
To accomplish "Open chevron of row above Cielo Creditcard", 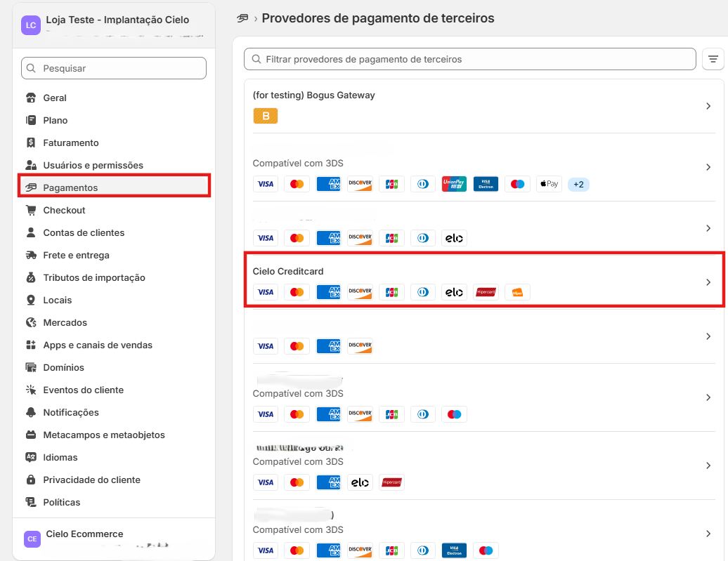I will [708, 228].
